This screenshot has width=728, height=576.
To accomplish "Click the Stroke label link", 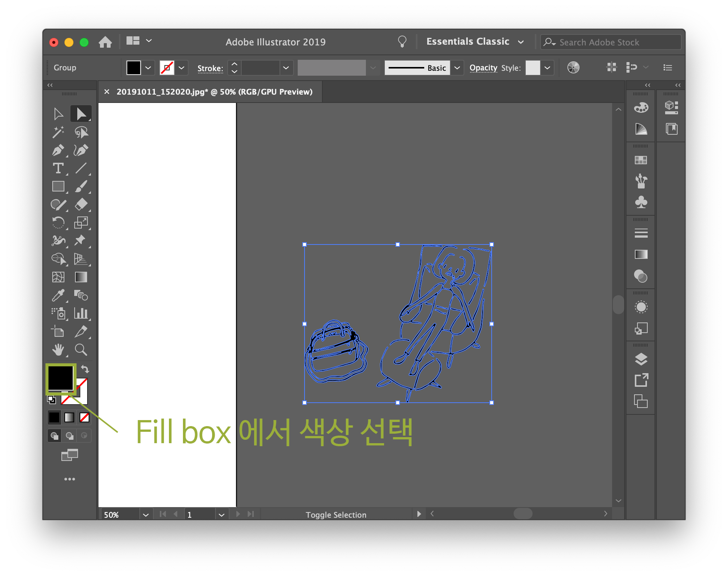I will click(210, 68).
